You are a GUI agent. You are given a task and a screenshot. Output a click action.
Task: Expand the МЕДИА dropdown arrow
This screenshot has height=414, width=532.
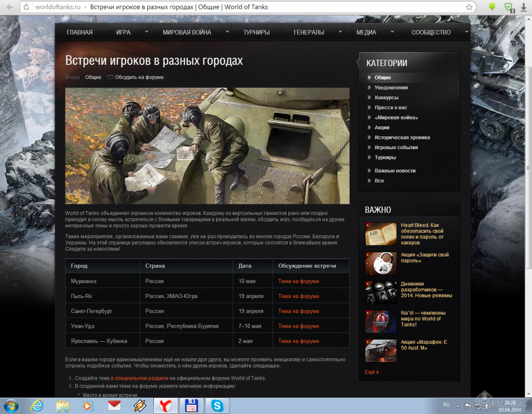(x=392, y=32)
